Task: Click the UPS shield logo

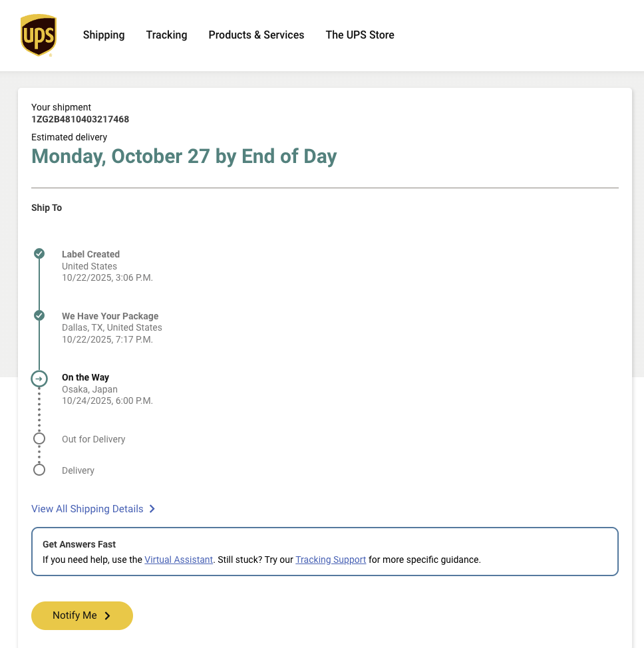Action: pos(39,35)
